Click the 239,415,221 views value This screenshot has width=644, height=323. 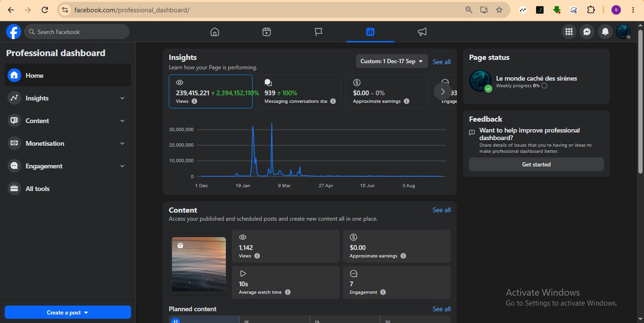tap(192, 93)
